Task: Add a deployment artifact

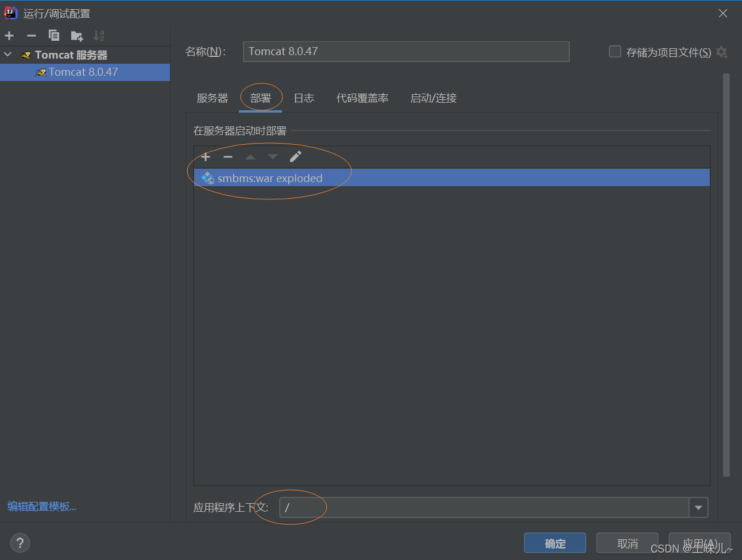Action: click(x=206, y=157)
